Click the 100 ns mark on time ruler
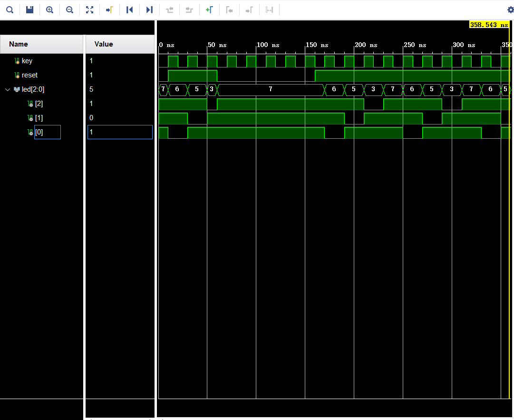This screenshot has width=514, height=420. coord(268,45)
